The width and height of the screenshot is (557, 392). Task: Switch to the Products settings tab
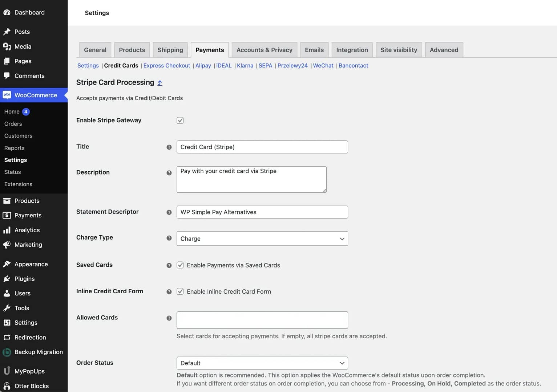[132, 50]
